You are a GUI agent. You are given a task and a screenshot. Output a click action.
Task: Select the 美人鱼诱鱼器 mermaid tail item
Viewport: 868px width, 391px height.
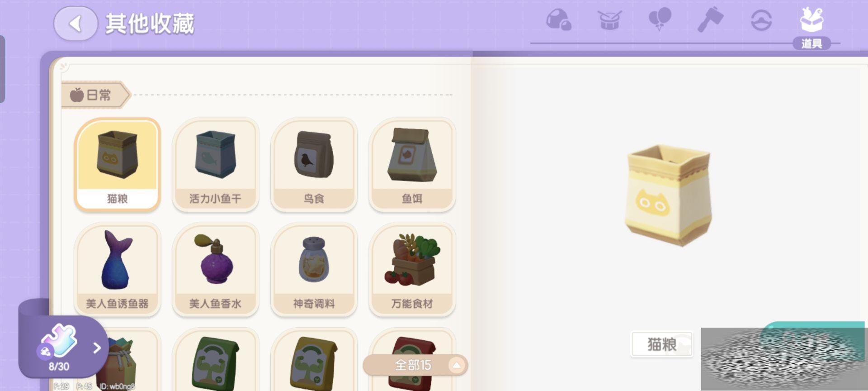[x=117, y=270]
